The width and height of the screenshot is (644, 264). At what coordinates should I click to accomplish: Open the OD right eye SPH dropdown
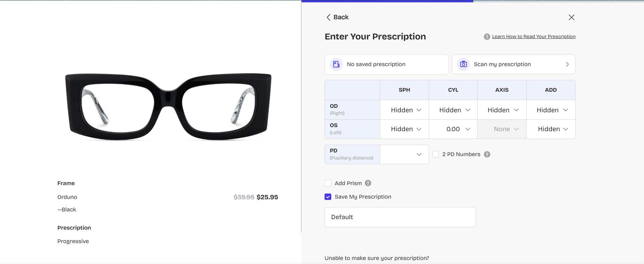coord(404,110)
